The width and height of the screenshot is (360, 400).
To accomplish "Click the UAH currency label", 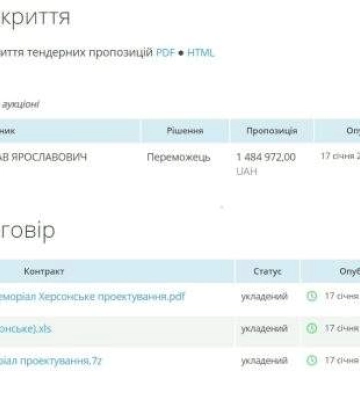I will pyautogui.click(x=247, y=171).
